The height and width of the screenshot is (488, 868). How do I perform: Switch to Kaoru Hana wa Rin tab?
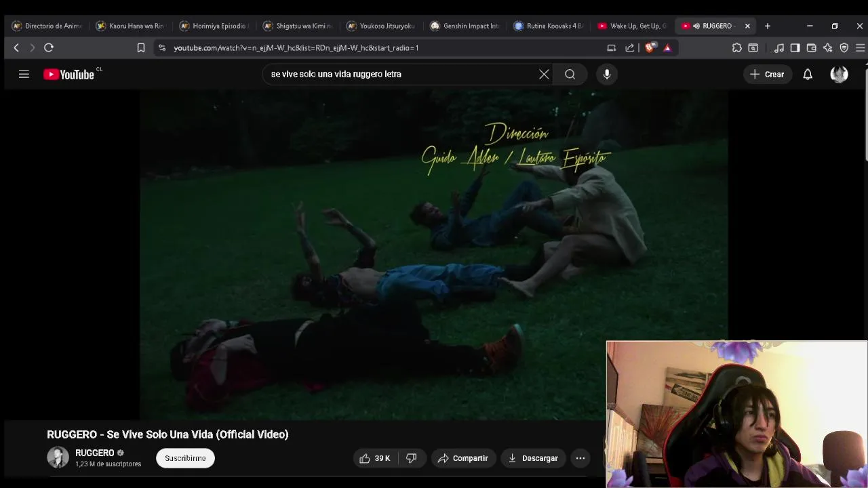(130, 26)
